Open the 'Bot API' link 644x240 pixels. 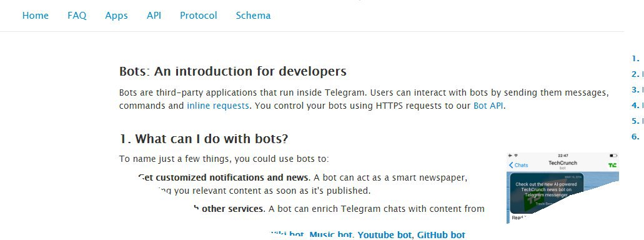488,106
